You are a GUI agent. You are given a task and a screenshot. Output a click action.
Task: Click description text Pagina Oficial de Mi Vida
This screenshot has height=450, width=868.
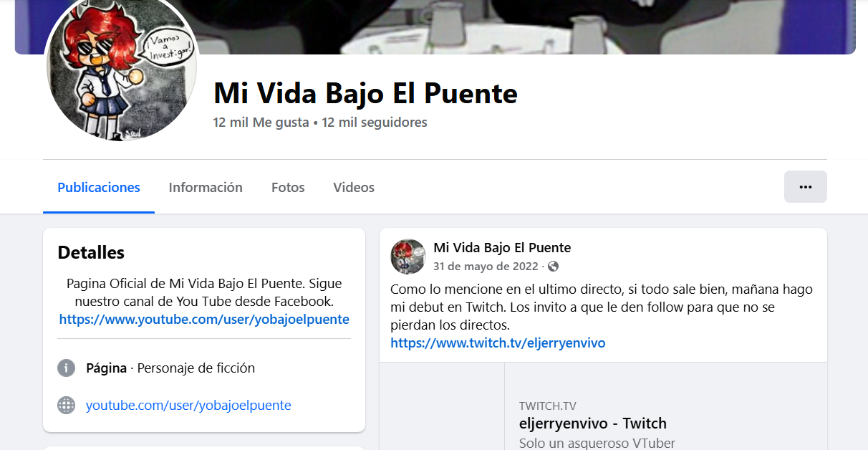tap(204, 292)
